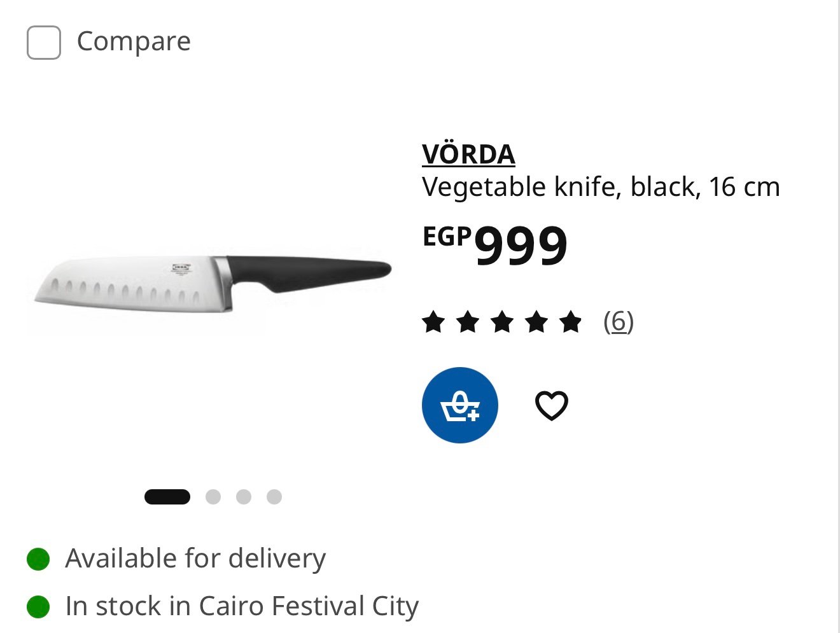840x633 pixels.
Task: Show the fourth product image via its dot
Action: click(274, 497)
